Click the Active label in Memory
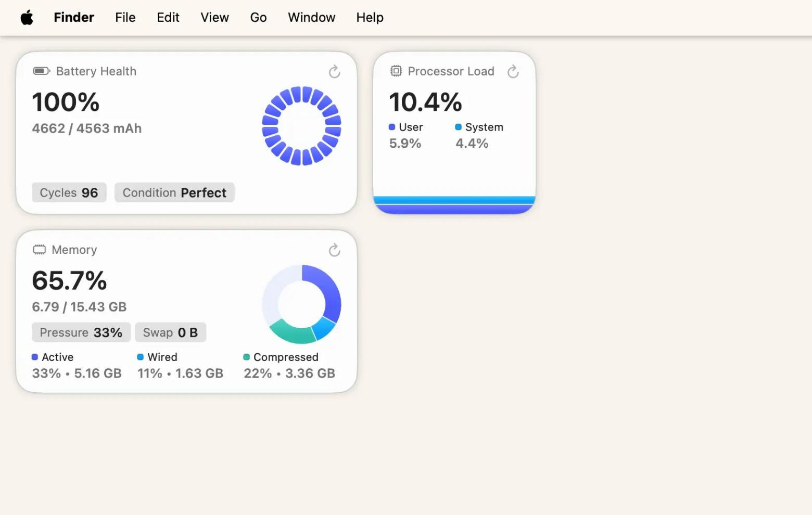This screenshot has height=515, width=812. [58, 357]
